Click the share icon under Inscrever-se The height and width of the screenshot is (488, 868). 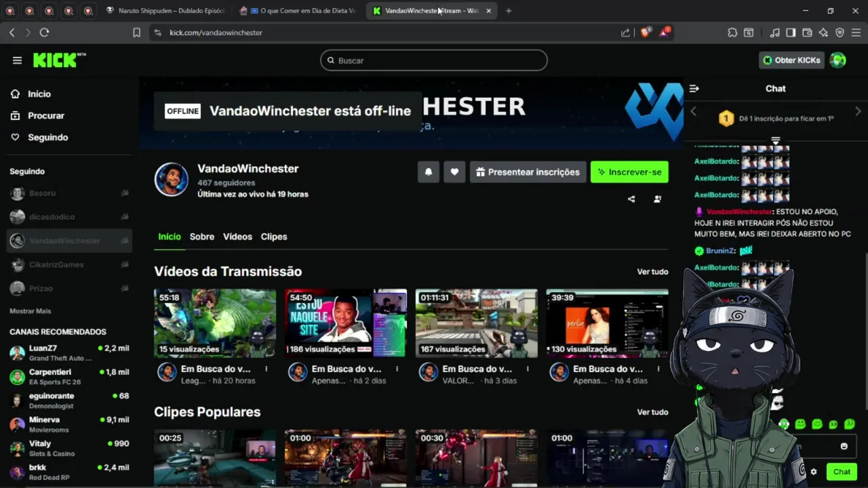point(631,199)
